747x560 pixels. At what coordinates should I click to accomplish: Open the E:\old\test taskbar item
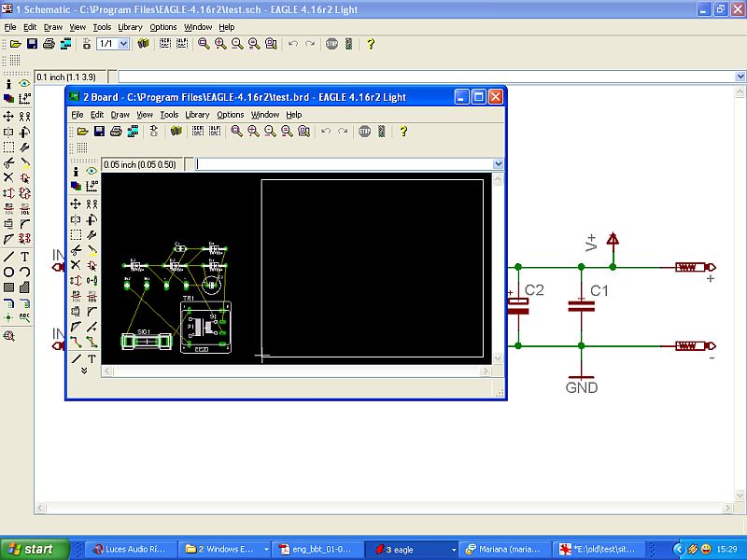pos(599,549)
